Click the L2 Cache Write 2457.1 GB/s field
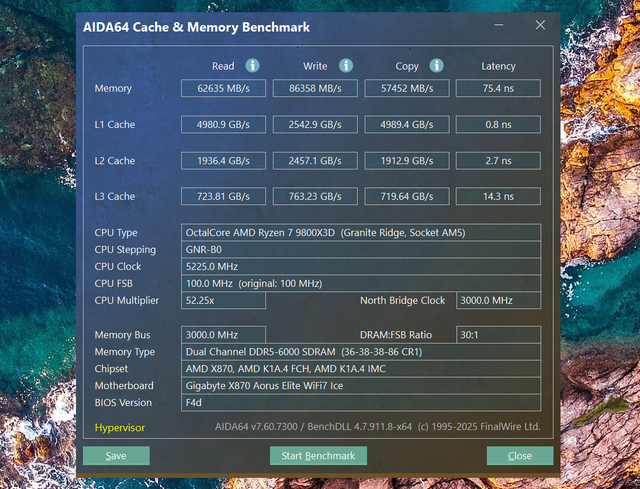640x489 pixels. coord(315,161)
